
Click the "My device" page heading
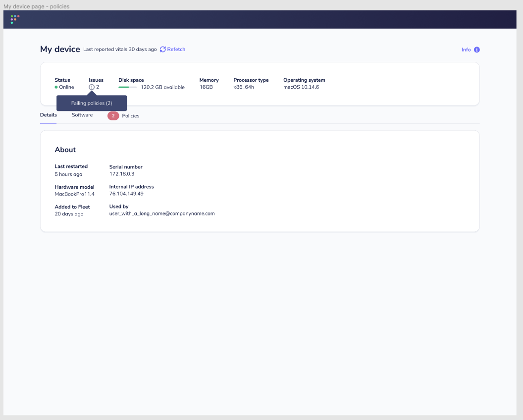60,49
